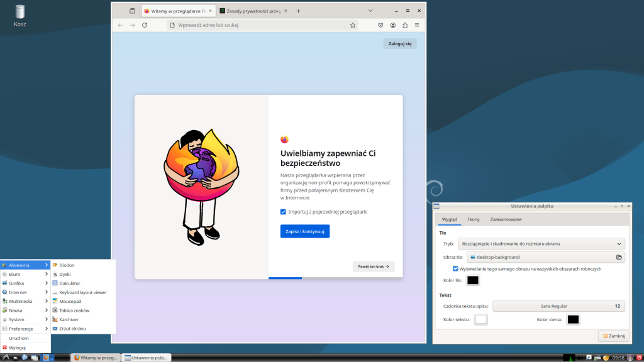644x362 pixels.
Task: Open the Firefox account icon on toolbar
Action: pyautogui.click(x=393, y=25)
